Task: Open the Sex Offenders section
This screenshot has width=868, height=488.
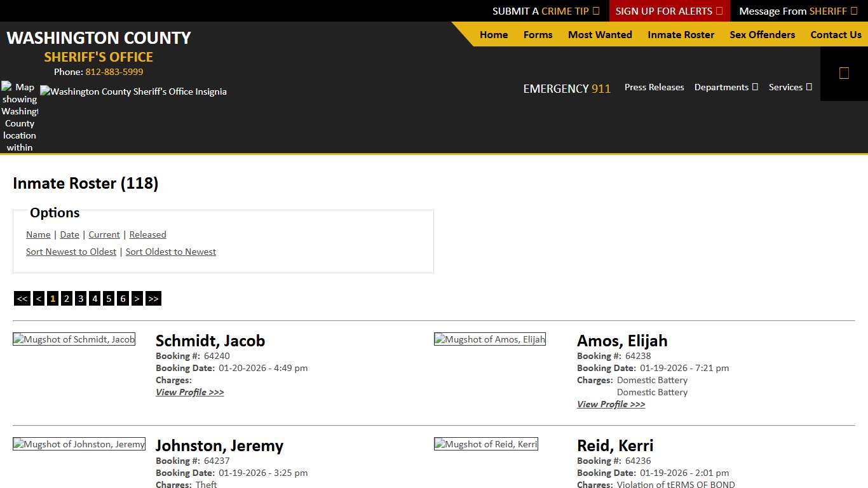Action: (x=762, y=35)
